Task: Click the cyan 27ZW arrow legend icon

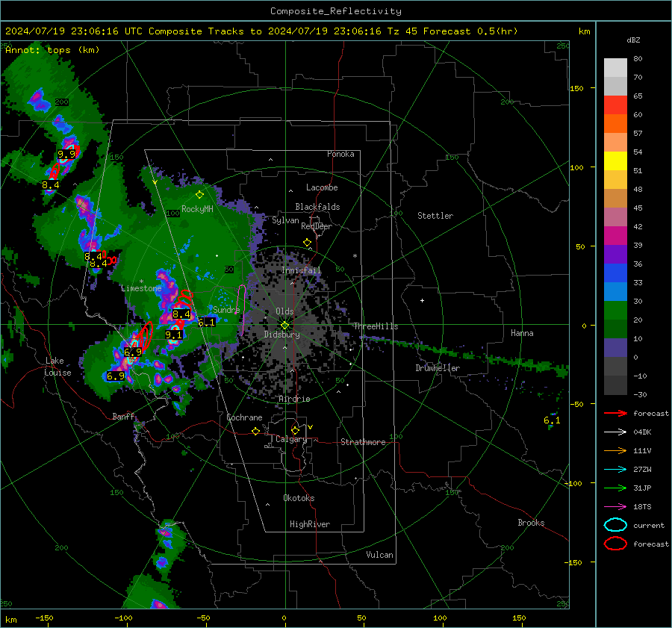Action: point(615,470)
